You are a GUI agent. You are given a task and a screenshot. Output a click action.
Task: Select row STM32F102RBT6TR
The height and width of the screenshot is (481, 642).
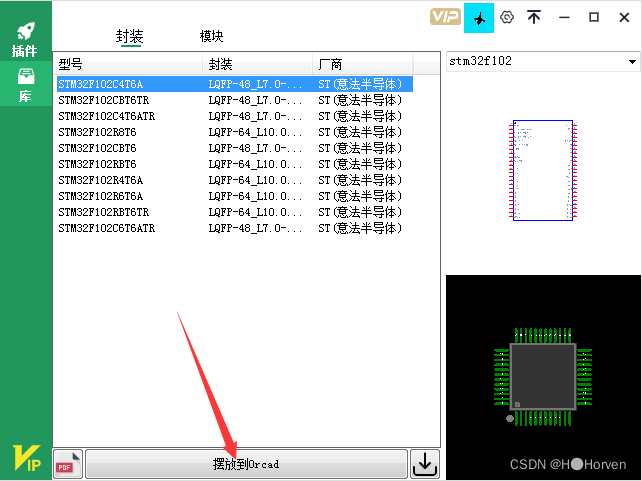[x=235, y=212]
